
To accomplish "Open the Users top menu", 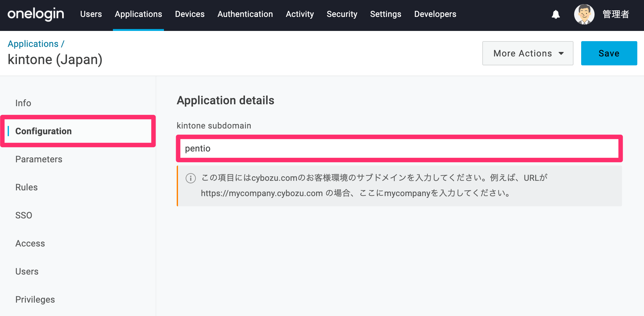I will (x=91, y=14).
